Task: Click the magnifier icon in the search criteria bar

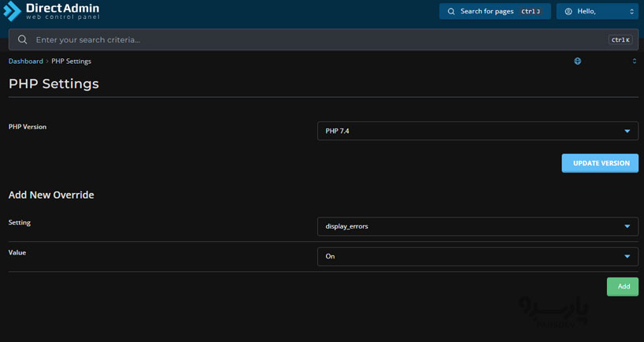Action: (x=23, y=39)
